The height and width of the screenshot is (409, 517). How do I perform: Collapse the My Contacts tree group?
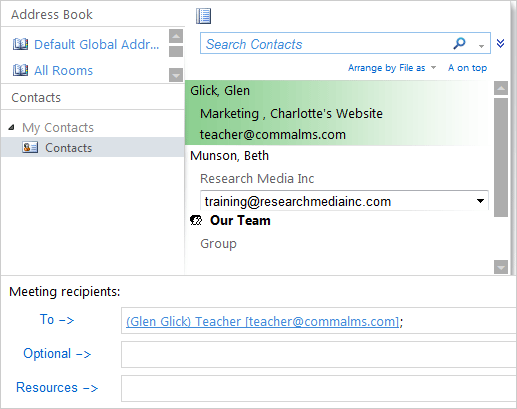12,127
